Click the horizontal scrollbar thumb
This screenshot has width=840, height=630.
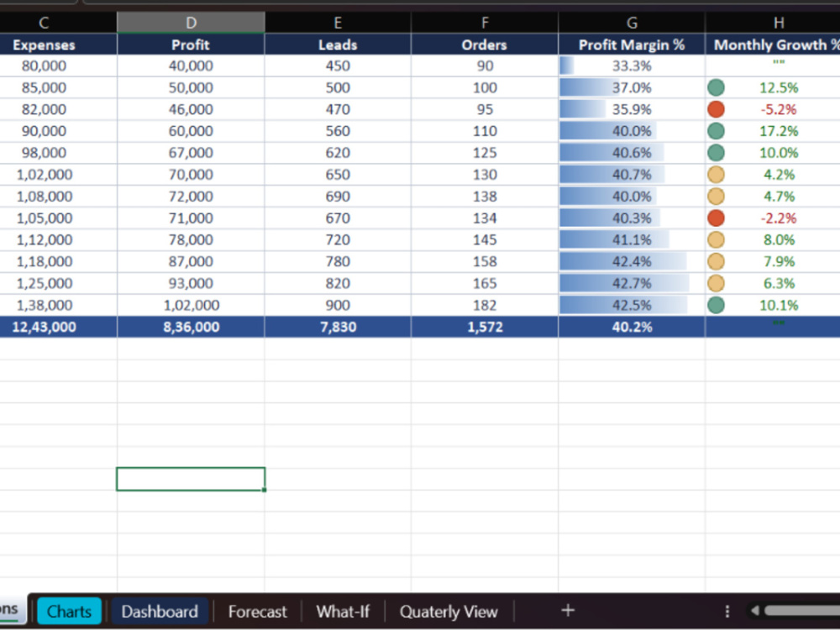pyautogui.click(x=802, y=611)
